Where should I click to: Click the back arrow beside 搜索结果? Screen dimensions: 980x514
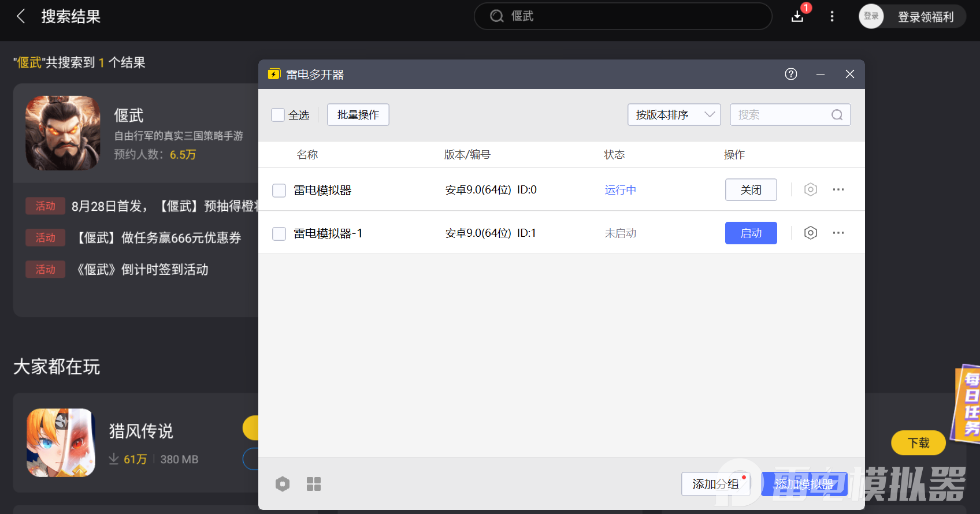click(x=21, y=16)
